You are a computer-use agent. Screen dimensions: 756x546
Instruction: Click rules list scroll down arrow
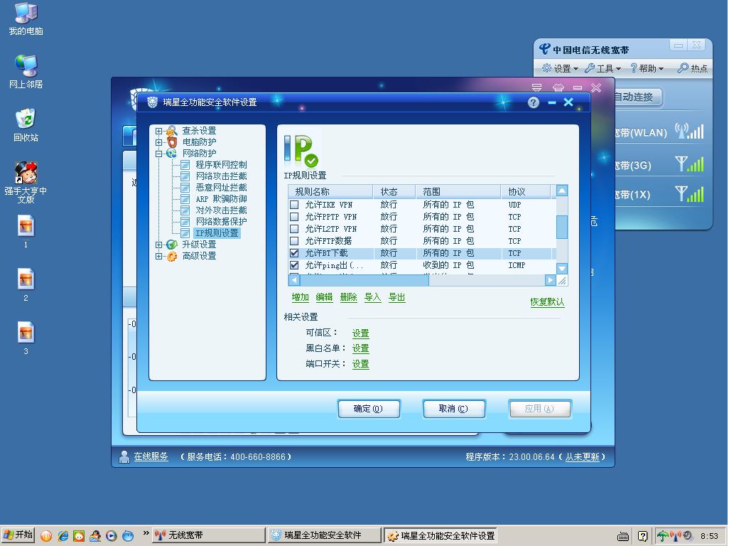click(562, 269)
